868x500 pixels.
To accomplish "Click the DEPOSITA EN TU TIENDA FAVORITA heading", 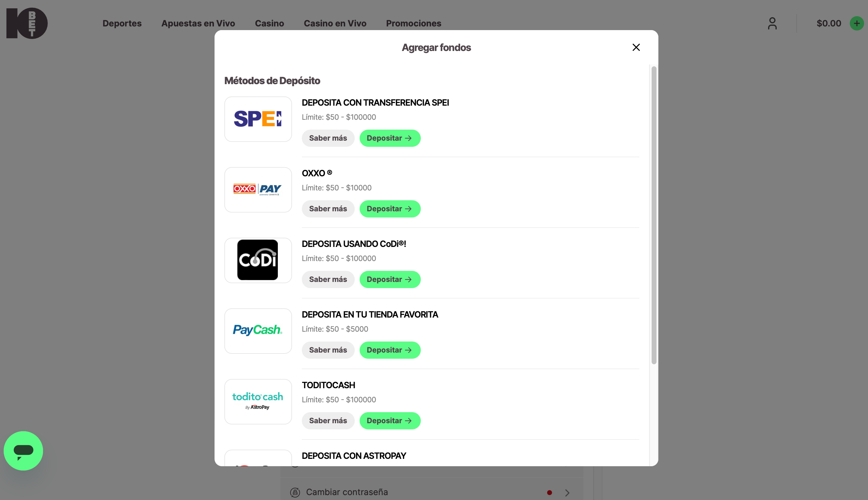I will [370, 314].
